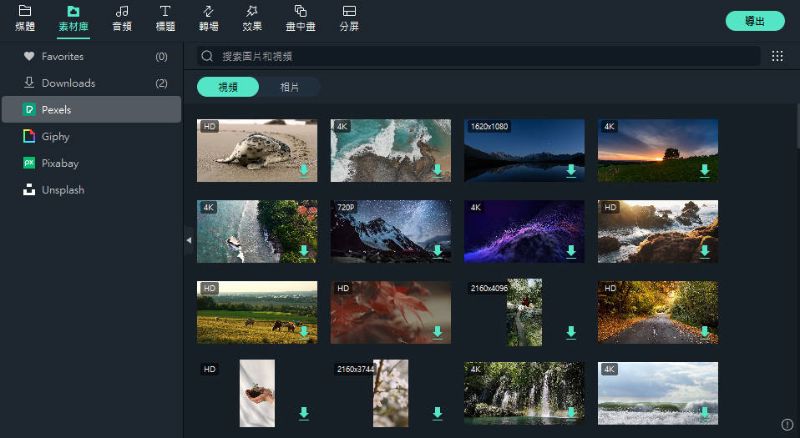Viewport: 800px width, 438px height.
Task: Click the search box for images and videos
Action: pyautogui.click(x=479, y=56)
